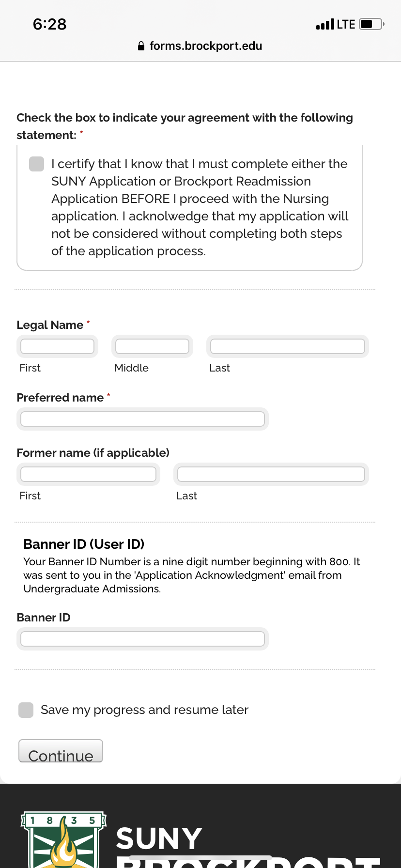Check the SUNY Application certification box
Screen dimensions: 401x868
[37, 164]
